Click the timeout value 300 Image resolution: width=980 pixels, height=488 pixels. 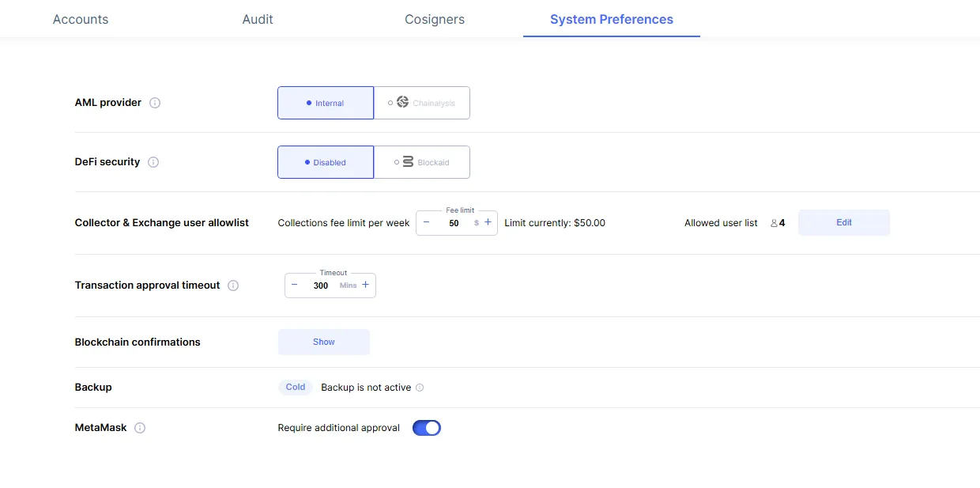[321, 286]
